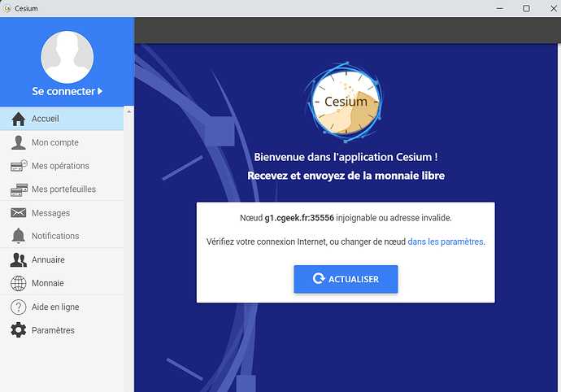Click the bell icon for Notifications

(18, 236)
